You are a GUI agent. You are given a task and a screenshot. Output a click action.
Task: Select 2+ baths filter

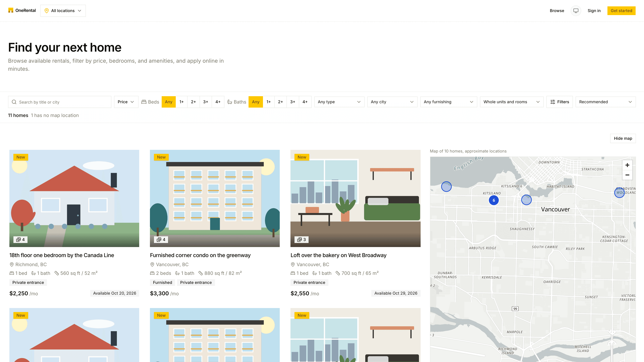pyautogui.click(x=281, y=102)
